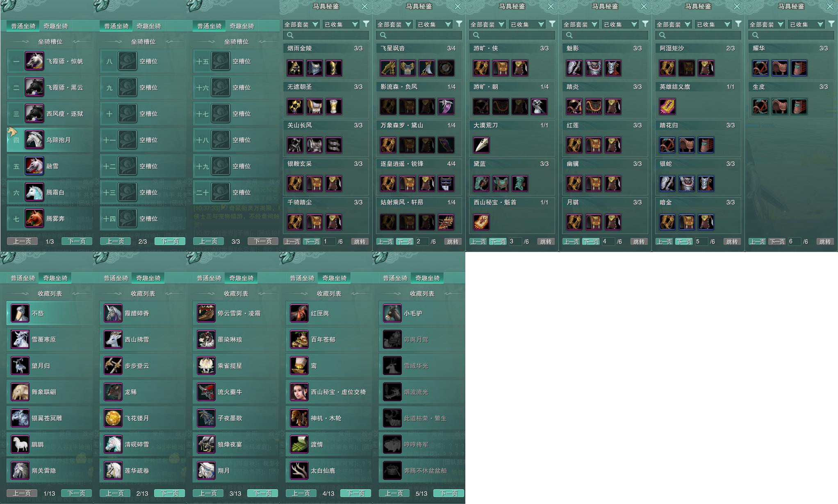Viewport: 838px width, 504px height.
Task: Select the 飞花镂月 golden icon
Action: pyautogui.click(x=113, y=418)
